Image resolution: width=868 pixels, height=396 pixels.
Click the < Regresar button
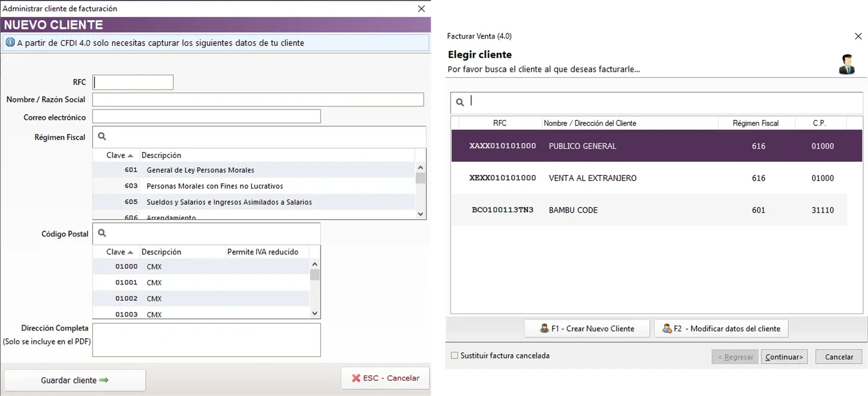point(735,357)
